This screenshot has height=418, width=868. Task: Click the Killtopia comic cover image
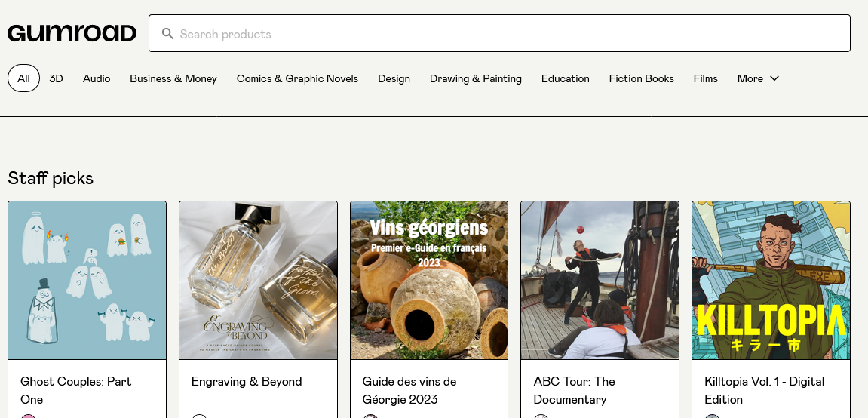click(771, 280)
